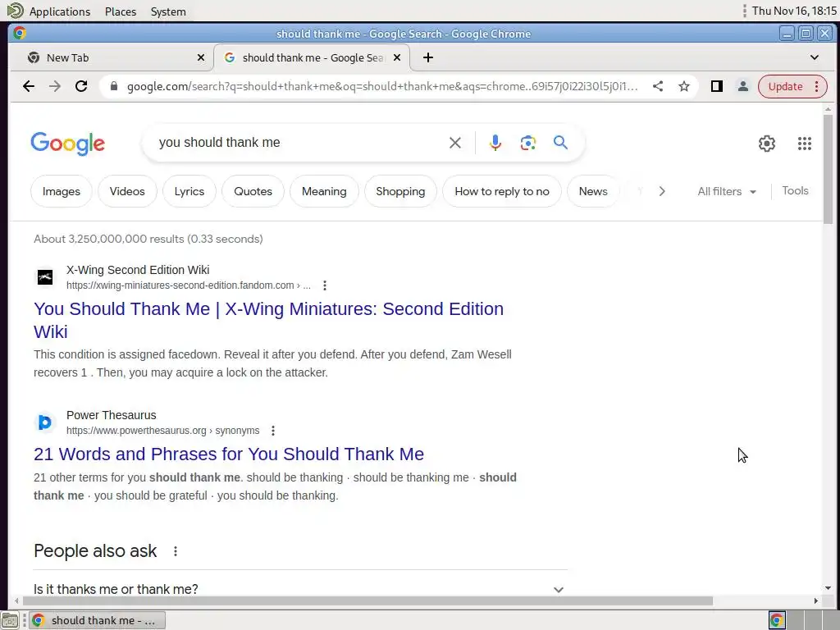Select Chrome window in taskbar
This screenshot has height=630, width=840.
[x=97, y=620]
